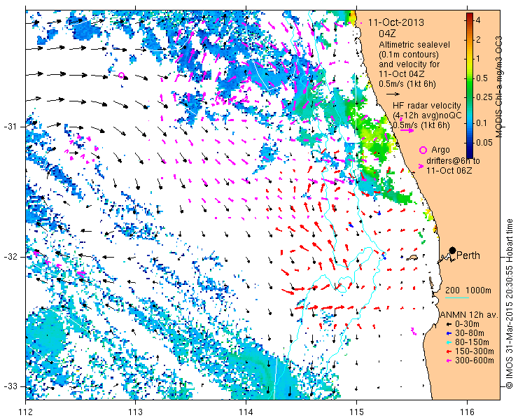Click the cyan 200 1000m isobath legend line

click(457, 298)
